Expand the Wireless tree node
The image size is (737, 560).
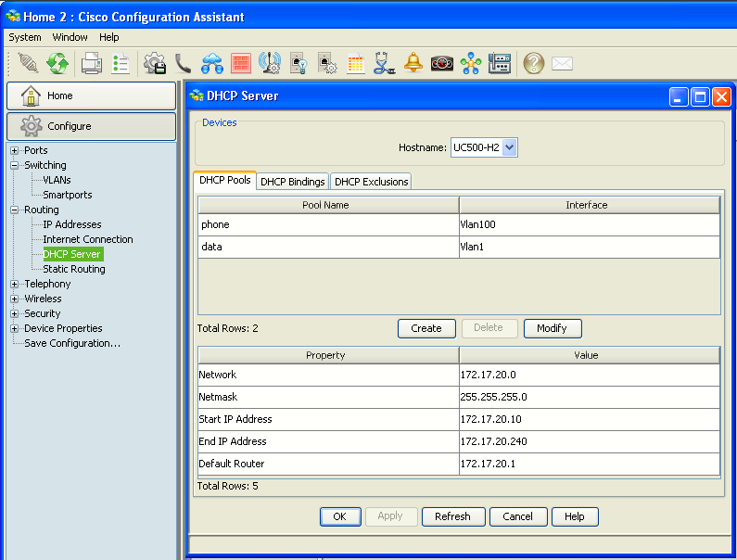coord(15,299)
